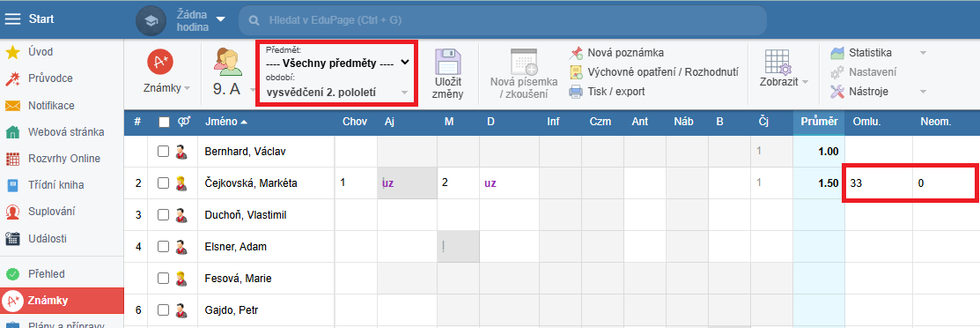Click the Zobrazit grid icon
Screen dimensions: 980x328
(778, 62)
